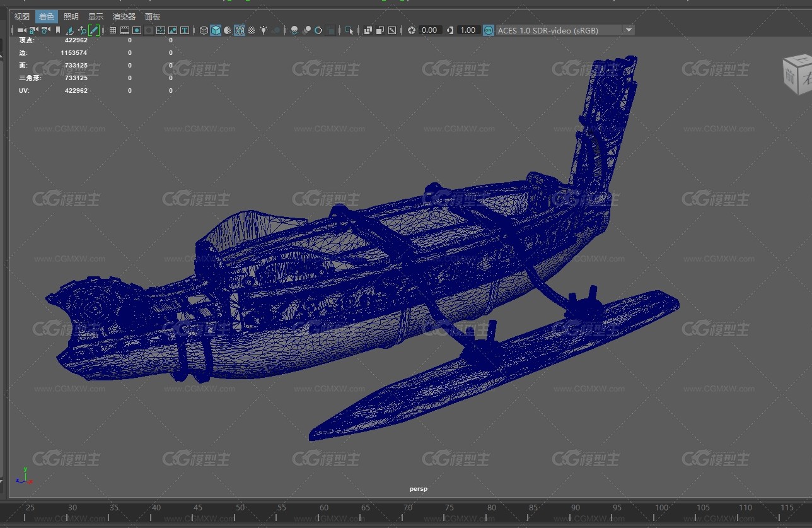
Task: Click the Depth of Field icon
Action: tap(330, 30)
